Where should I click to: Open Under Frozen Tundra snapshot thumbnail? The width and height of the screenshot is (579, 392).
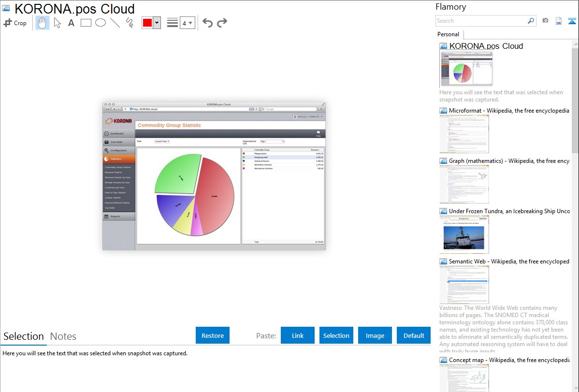click(464, 234)
